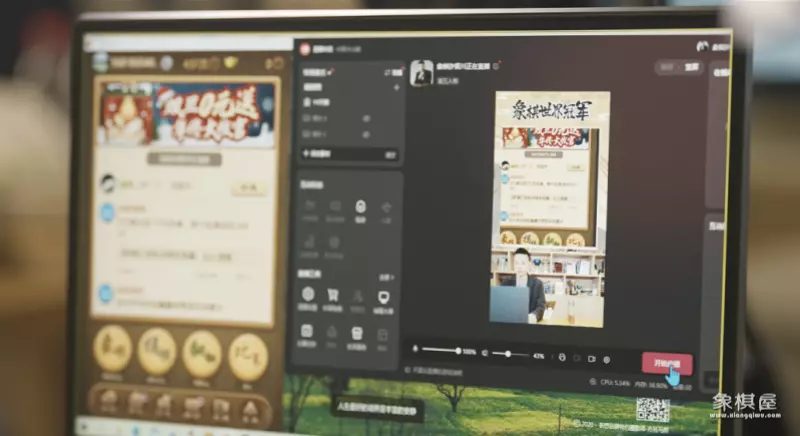Click the red start live broadcast button
This screenshot has width=800, height=436.
(x=667, y=364)
